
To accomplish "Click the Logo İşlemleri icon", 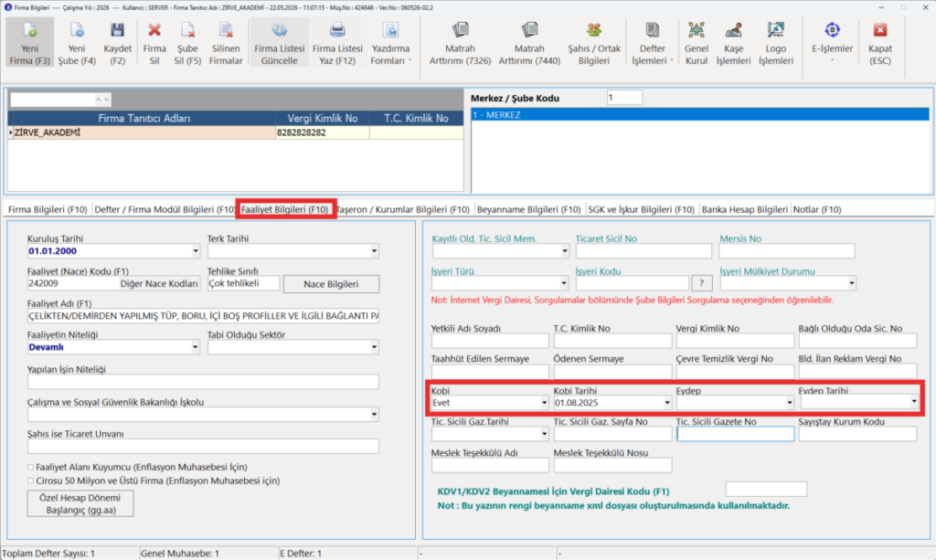I will coord(775,30).
